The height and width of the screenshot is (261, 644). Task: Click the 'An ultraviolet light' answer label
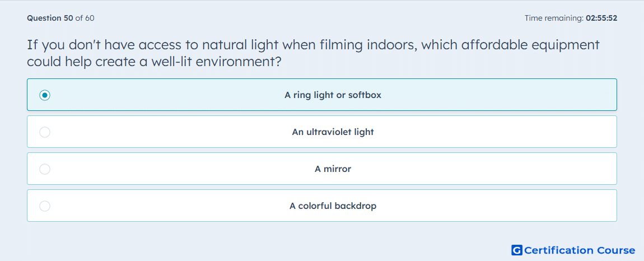point(333,132)
